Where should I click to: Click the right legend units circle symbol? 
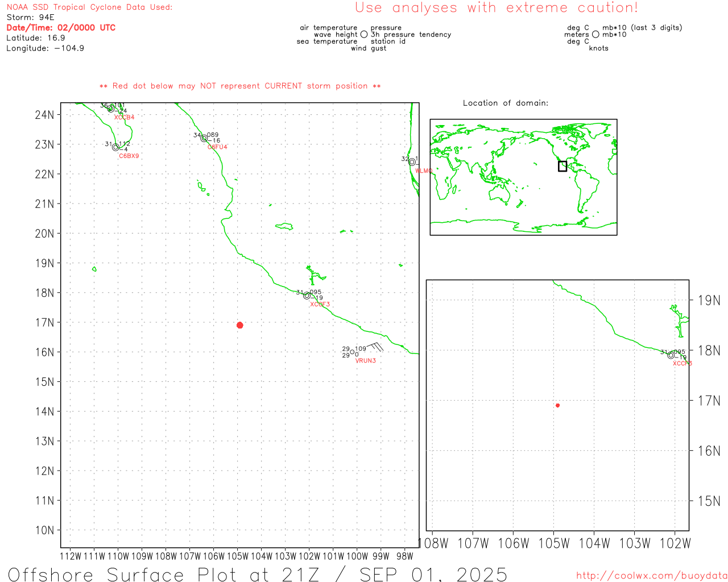[595, 34]
